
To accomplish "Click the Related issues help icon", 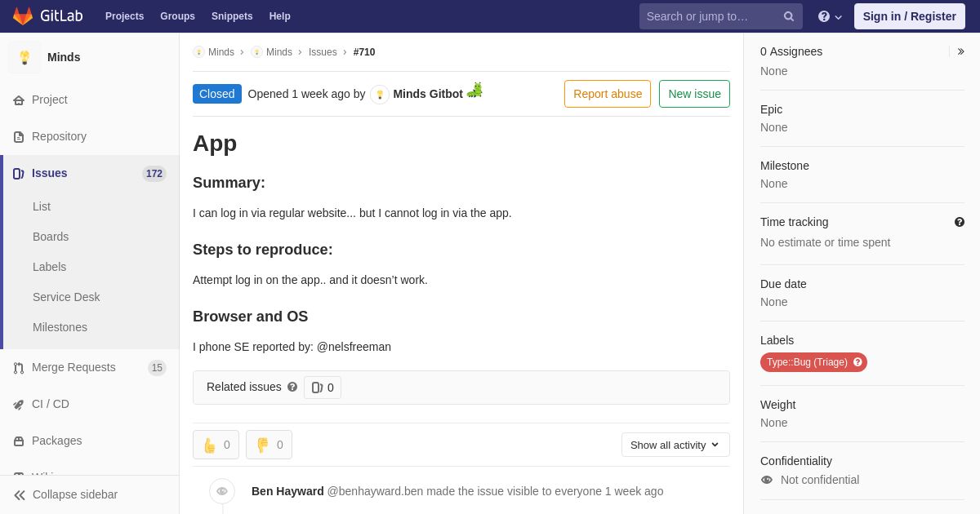I will [x=292, y=387].
